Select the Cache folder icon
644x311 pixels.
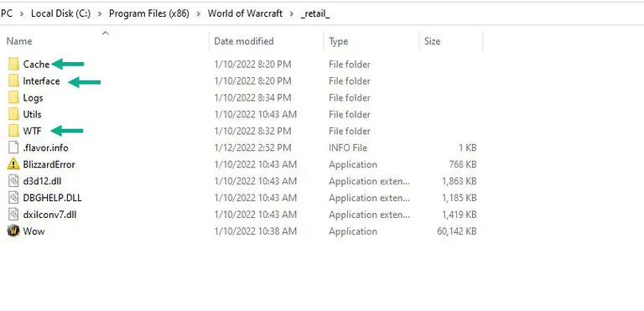(x=13, y=64)
